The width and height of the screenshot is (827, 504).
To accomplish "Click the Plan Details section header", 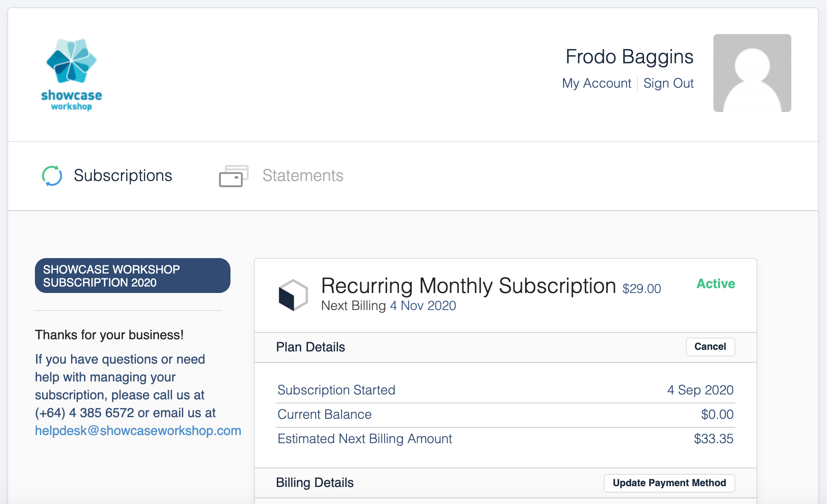I will pyautogui.click(x=310, y=347).
